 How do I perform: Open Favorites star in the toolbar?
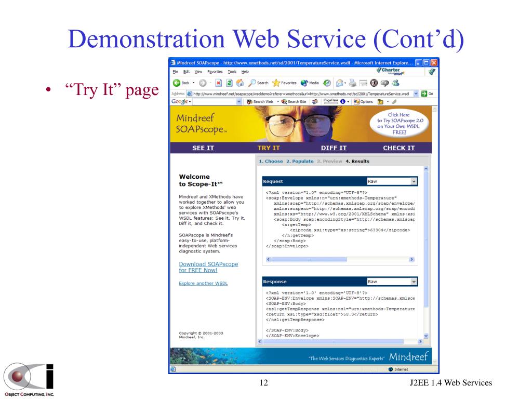click(x=284, y=83)
